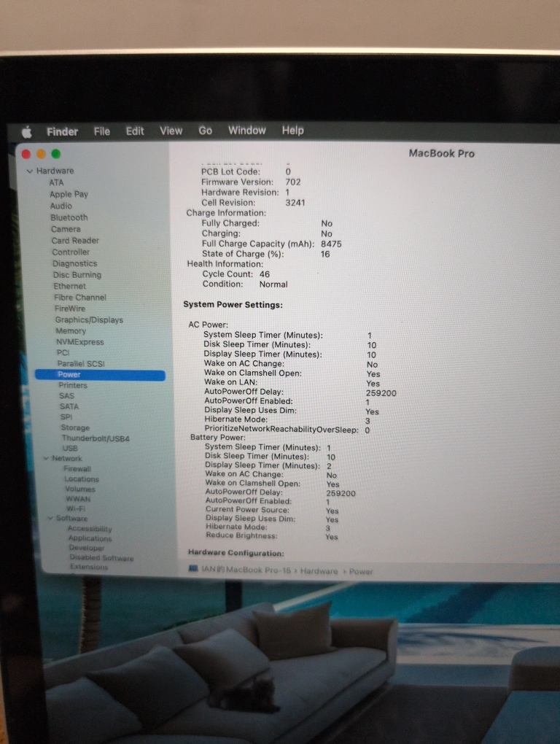Click the System Power Settings heading
Image resolution: width=560 pixels, height=744 pixels.
tap(233, 305)
